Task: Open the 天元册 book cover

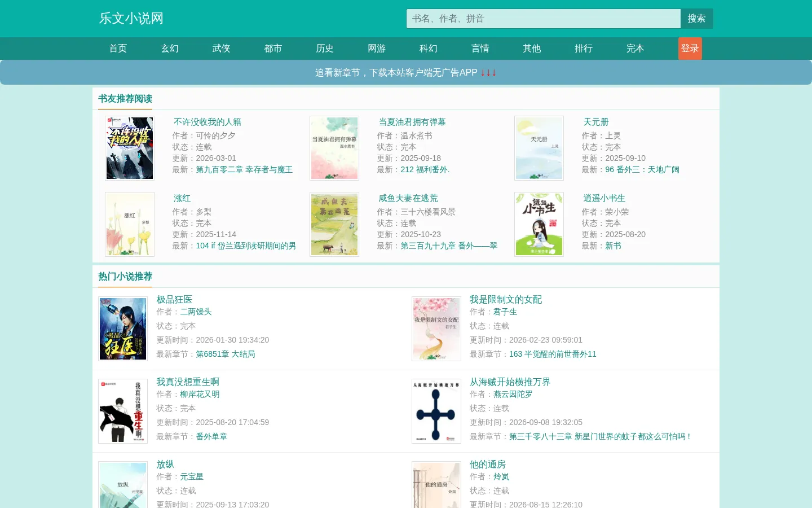Action: pyautogui.click(x=539, y=148)
